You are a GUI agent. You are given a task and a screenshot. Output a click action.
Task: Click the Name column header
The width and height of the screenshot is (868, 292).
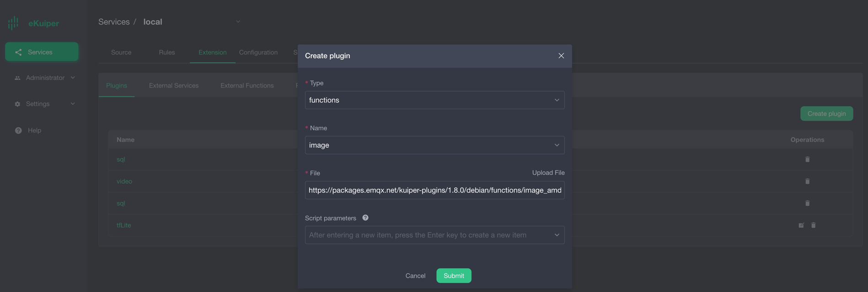tap(125, 140)
